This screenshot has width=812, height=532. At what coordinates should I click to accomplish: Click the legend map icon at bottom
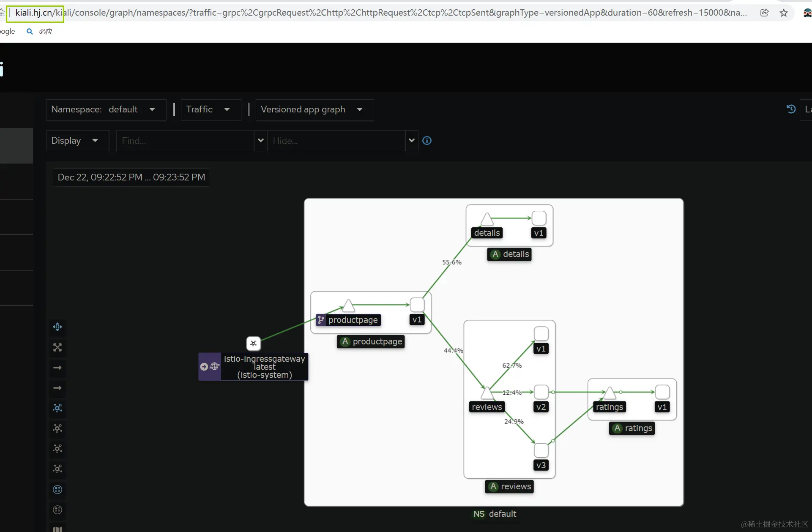[x=57, y=529]
